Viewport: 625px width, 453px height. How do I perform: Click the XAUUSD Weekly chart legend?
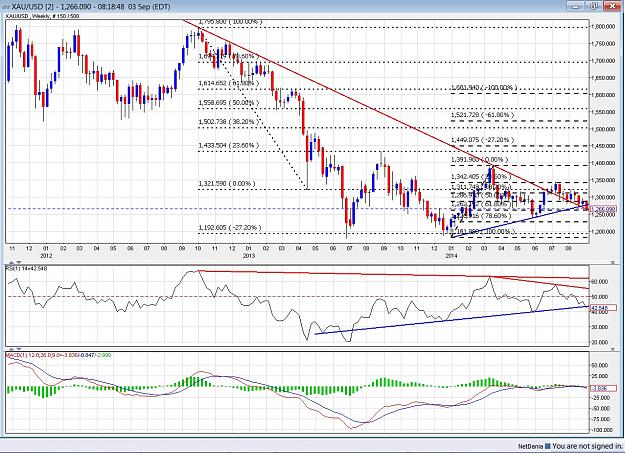pos(42,16)
